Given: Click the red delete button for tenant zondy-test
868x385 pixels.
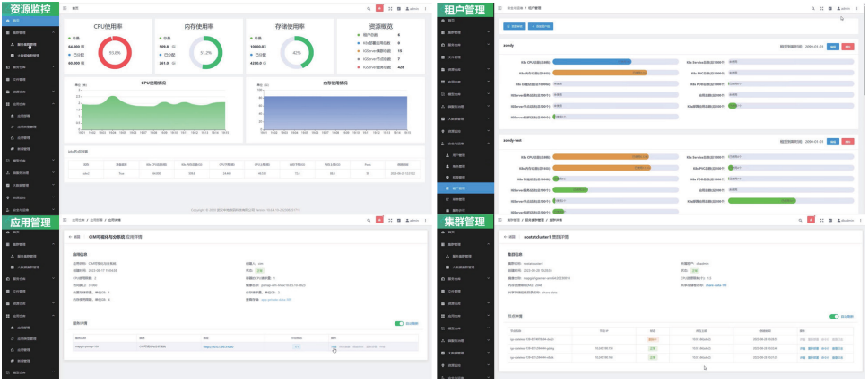Looking at the screenshot, I should (846, 141).
